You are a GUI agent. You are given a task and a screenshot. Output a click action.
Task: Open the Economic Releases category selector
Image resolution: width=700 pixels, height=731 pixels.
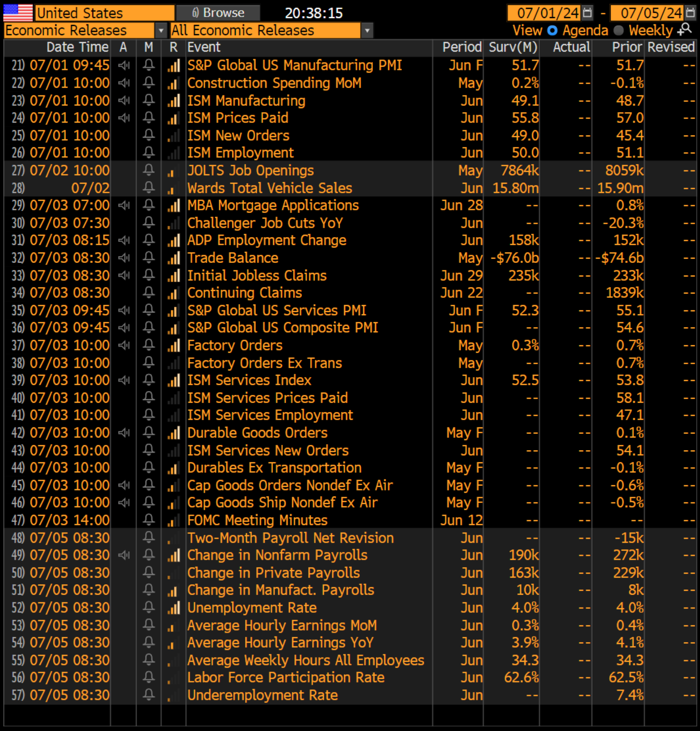point(79,30)
